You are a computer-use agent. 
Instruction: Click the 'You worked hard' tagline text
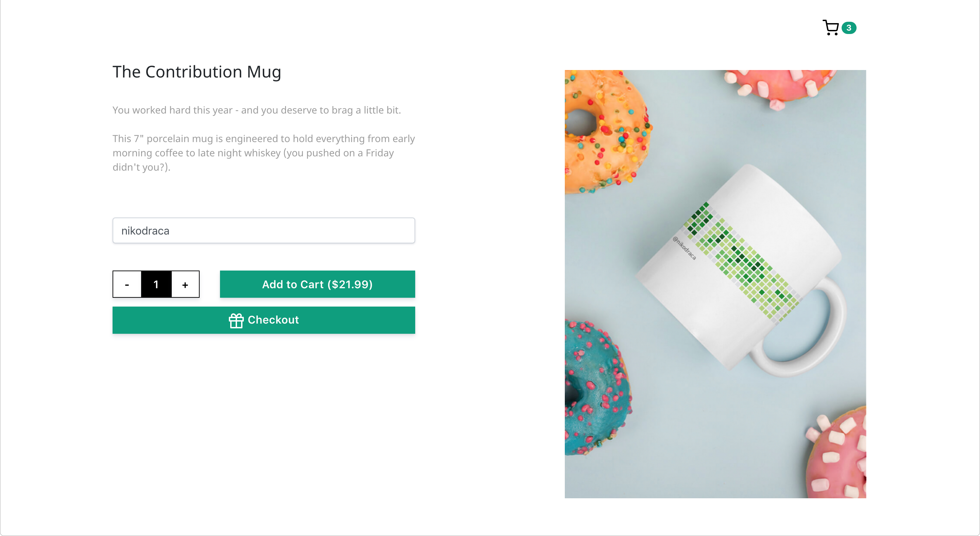pyautogui.click(x=257, y=110)
